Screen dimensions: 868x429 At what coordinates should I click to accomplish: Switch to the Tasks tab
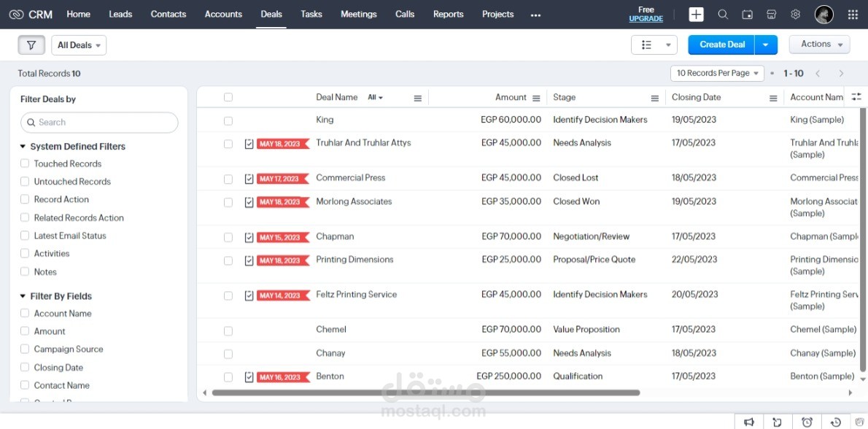pos(311,15)
